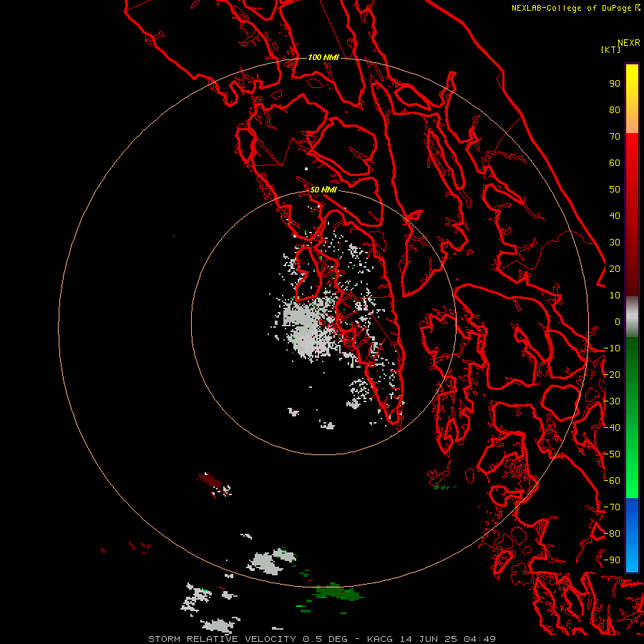Click the "KACG 14 JUN 25 04:49" timestamp text
The height and width of the screenshot is (644, 644).
coord(431,639)
